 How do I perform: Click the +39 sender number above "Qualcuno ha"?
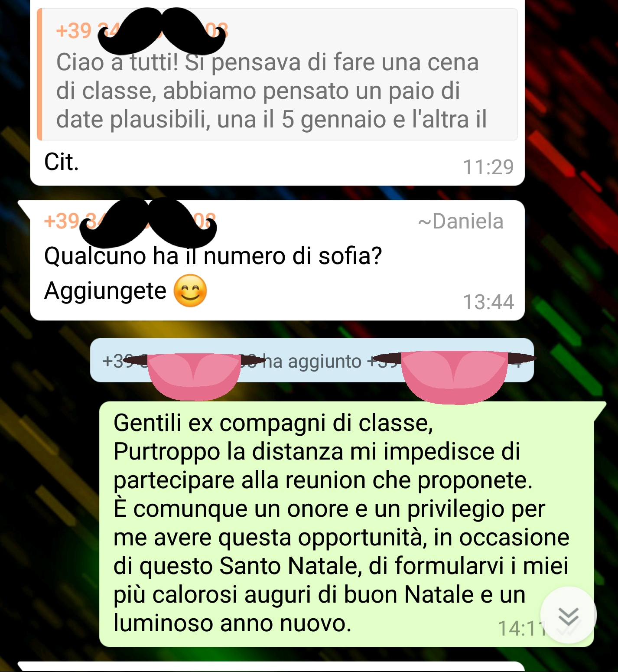62,221
